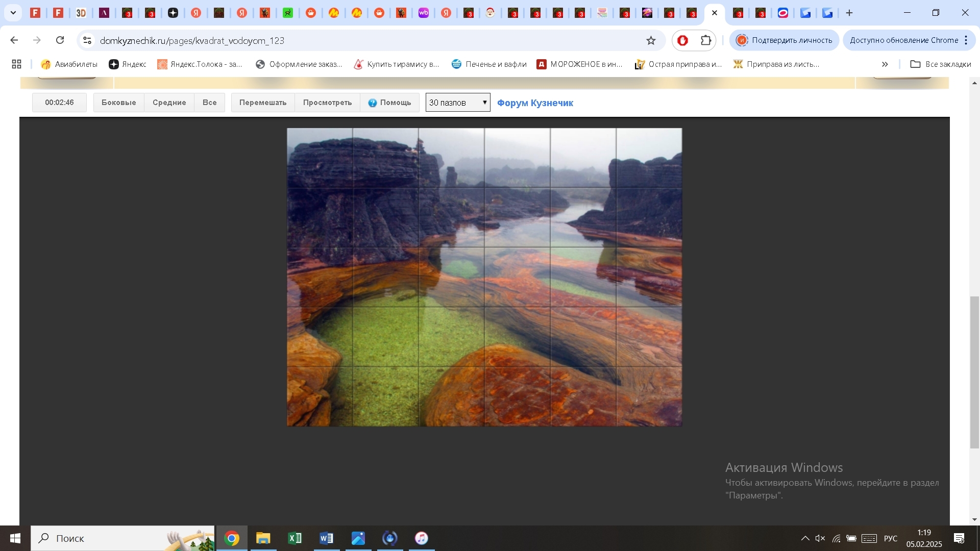Open Острая приправа bookmark
980x551 pixels.
678,64
